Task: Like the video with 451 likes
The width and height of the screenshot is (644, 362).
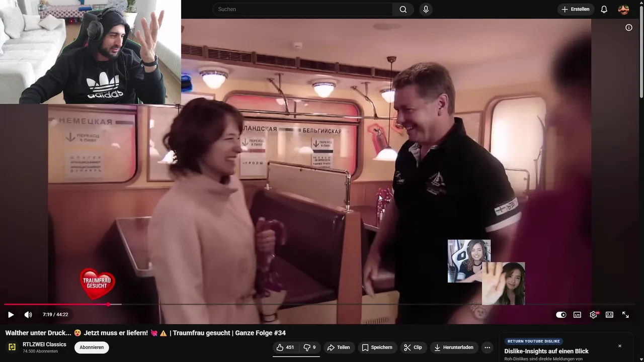Action: (x=285, y=347)
